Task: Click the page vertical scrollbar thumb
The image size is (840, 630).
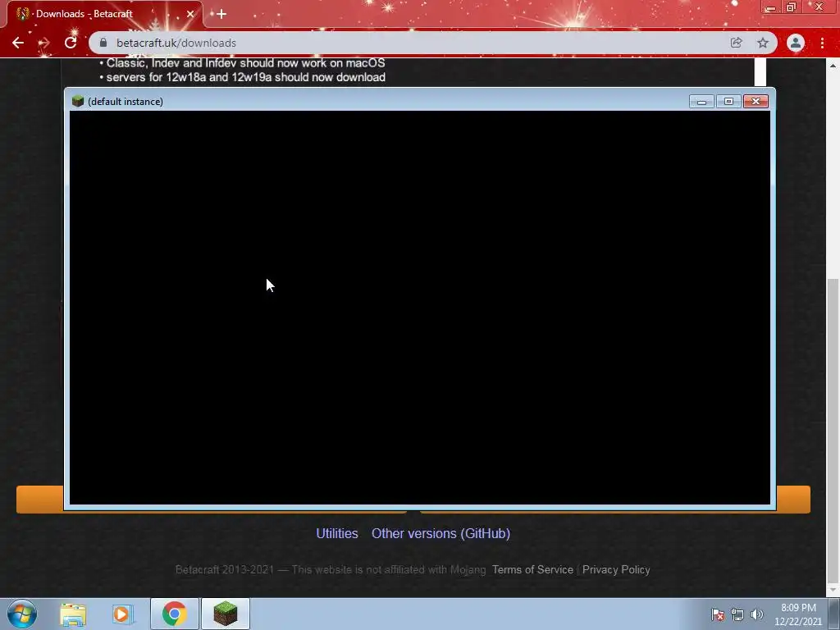Action: [x=833, y=430]
